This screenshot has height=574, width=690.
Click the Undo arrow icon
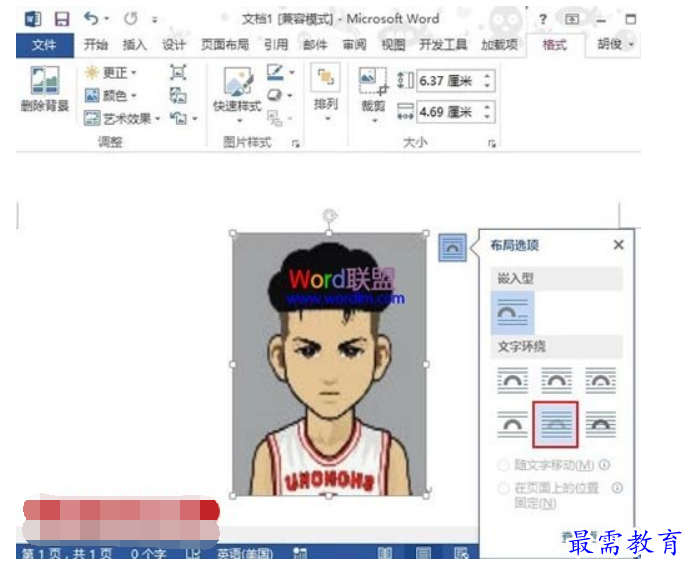point(92,18)
